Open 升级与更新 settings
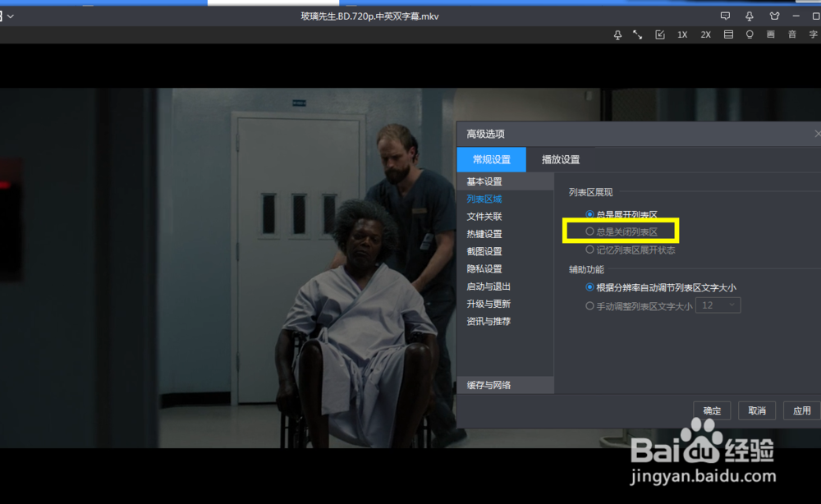 [488, 304]
